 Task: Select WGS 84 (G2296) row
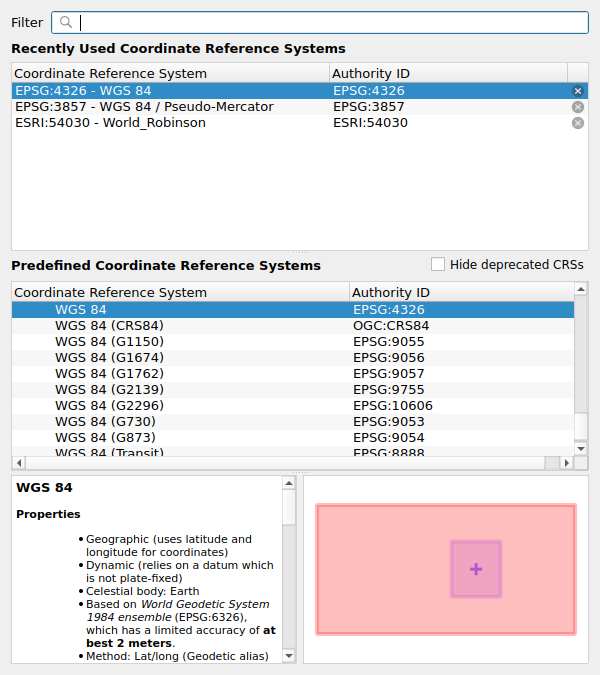[293, 406]
